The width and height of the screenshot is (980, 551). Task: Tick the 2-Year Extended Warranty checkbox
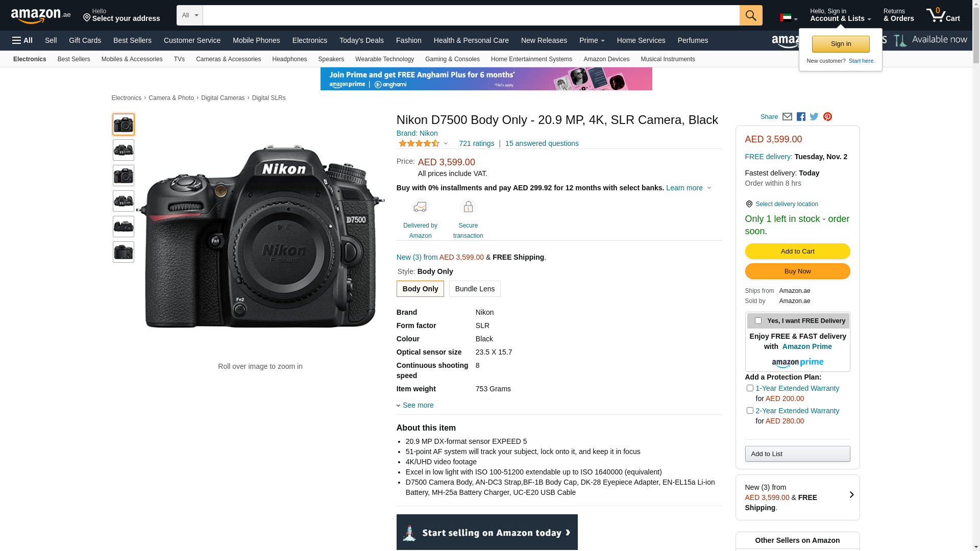[x=750, y=411]
